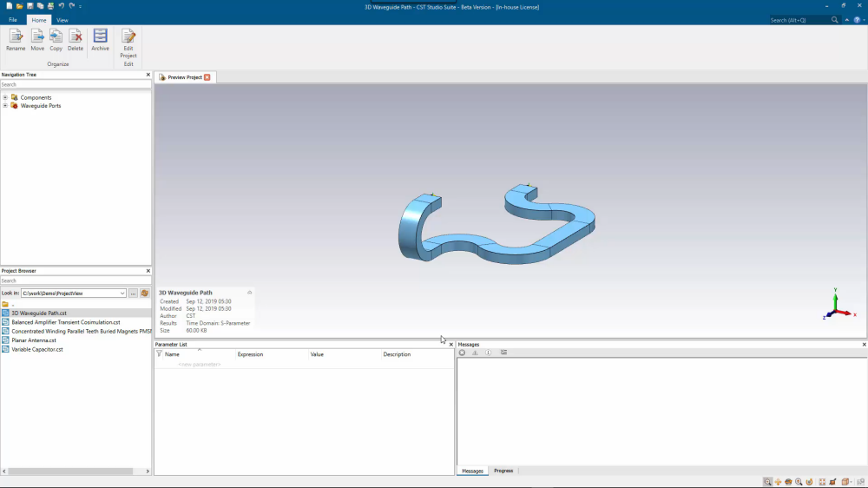Customize the quick access toolbar dropdown
This screenshot has height=488, width=868.
pyautogui.click(x=81, y=7)
